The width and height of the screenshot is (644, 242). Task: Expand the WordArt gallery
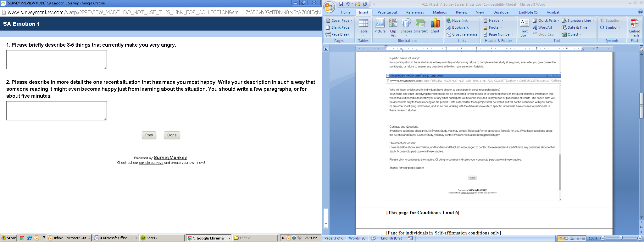point(544,27)
